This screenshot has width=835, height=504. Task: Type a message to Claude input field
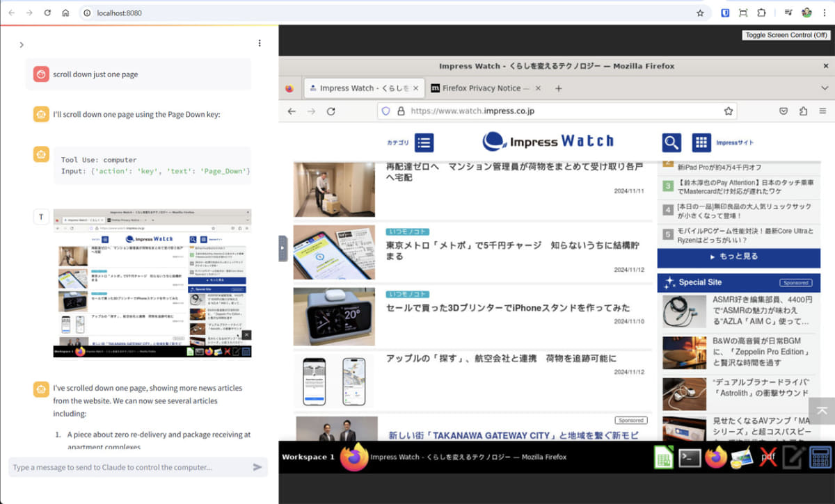(x=129, y=467)
